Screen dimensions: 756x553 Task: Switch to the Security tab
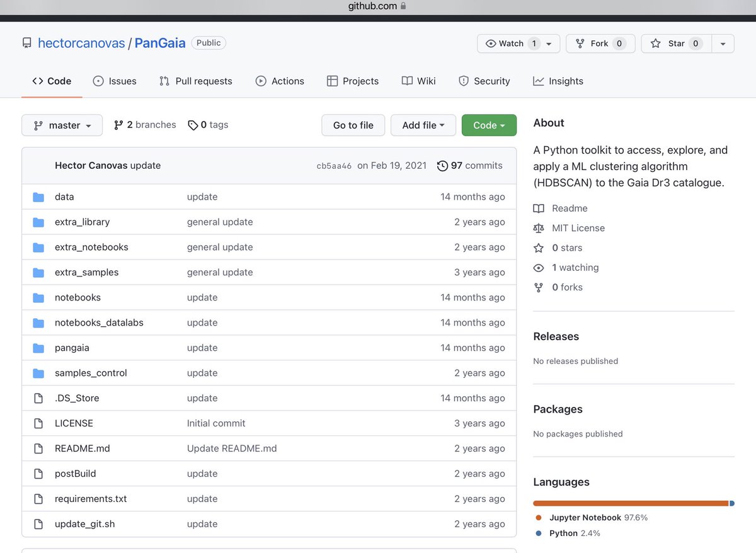(x=484, y=81)
